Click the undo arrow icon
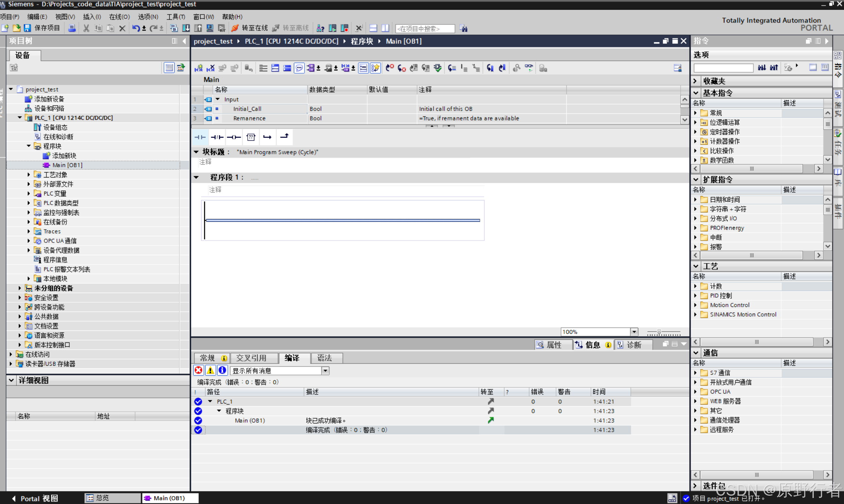The height and width of the screenshot is (504, 844). point(135,28)
